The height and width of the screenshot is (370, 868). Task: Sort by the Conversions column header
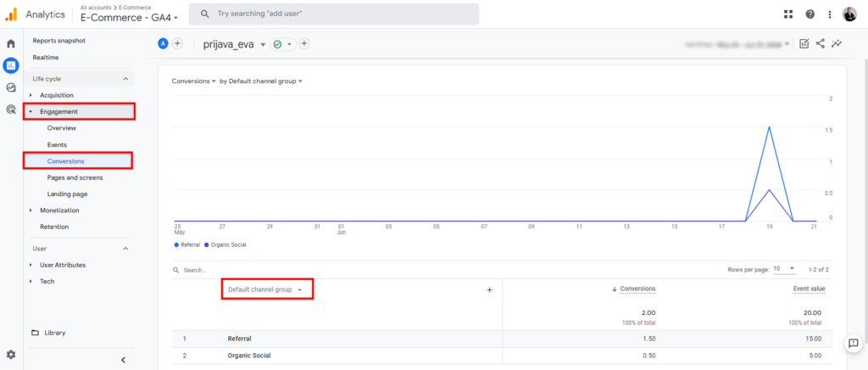[637, 289]
